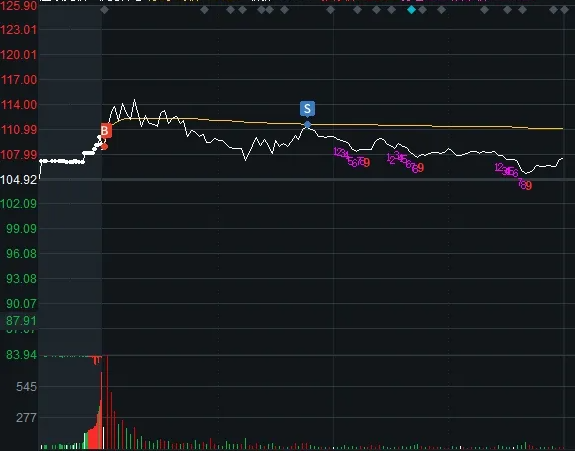Click the volume axis label 277
The height and width of the screenshot is (451, 575).
(26, 417)
